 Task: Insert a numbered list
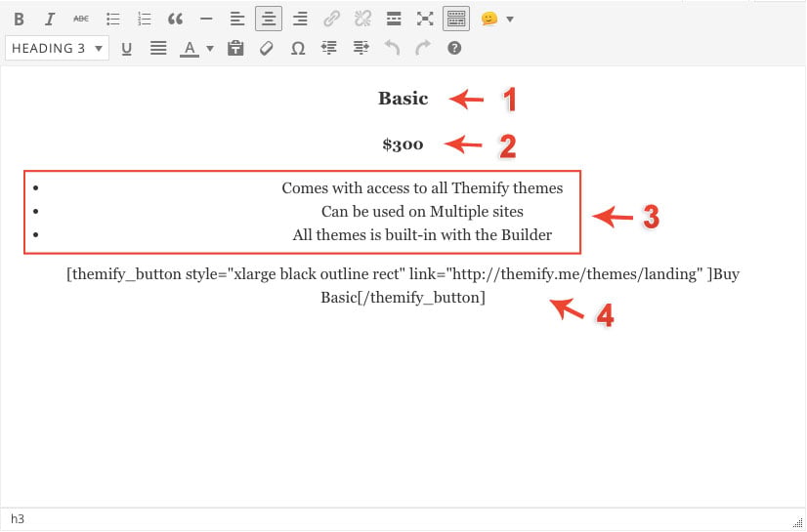pyautogui.click(x=145, y=19)
